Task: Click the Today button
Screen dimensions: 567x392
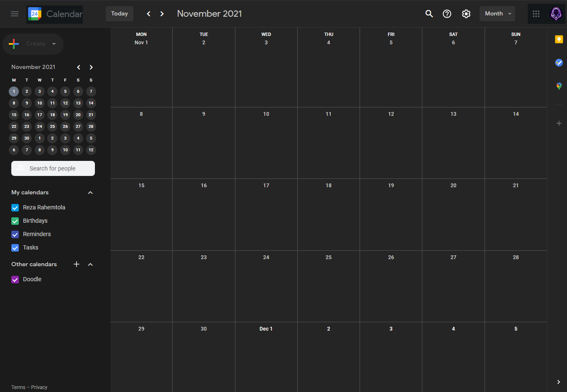Action: [x=119, y=13]
